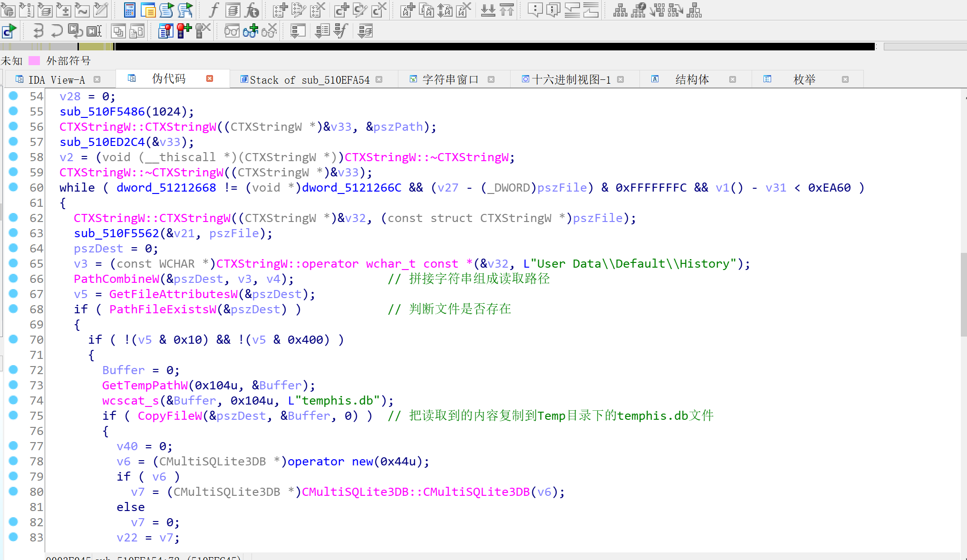
Task: Open the functions list window icon
Action: click(x=233, y=10)
